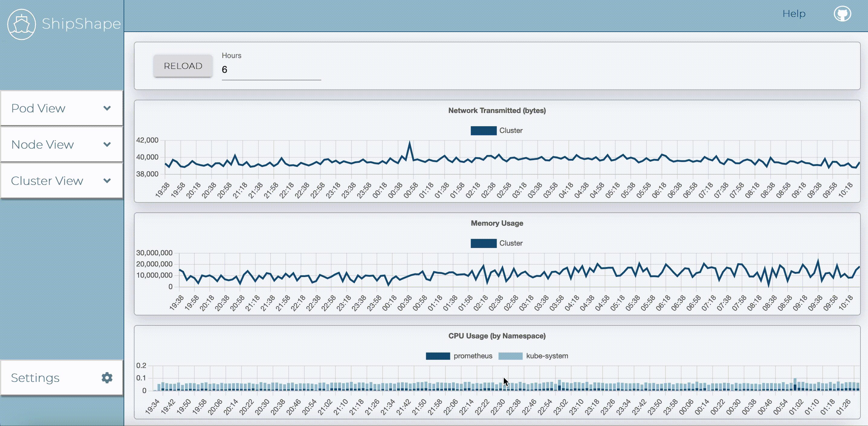The image size is (868, 426).
Task: Click the tallest CPU bar near 23:02
Action: 559,385
